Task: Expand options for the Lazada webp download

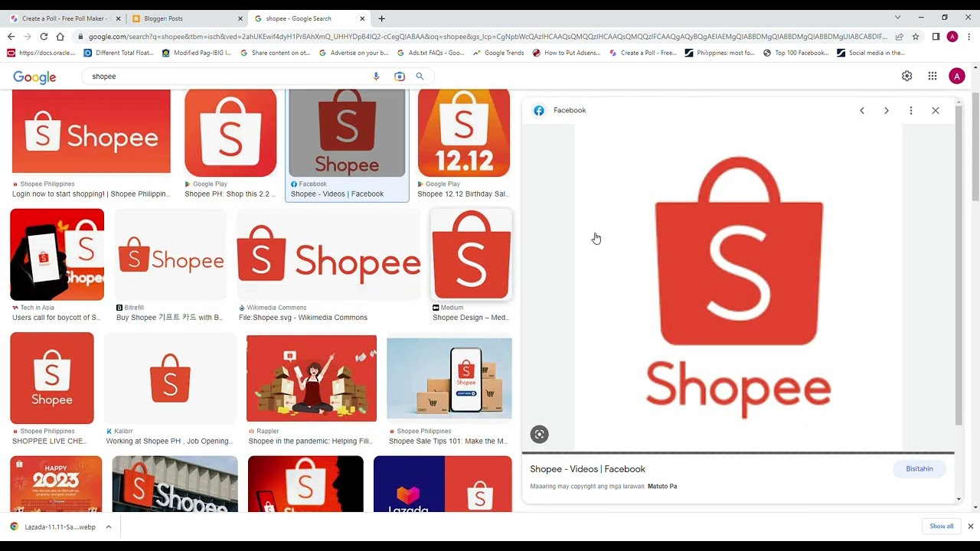Action: click(x=109, y=527)
